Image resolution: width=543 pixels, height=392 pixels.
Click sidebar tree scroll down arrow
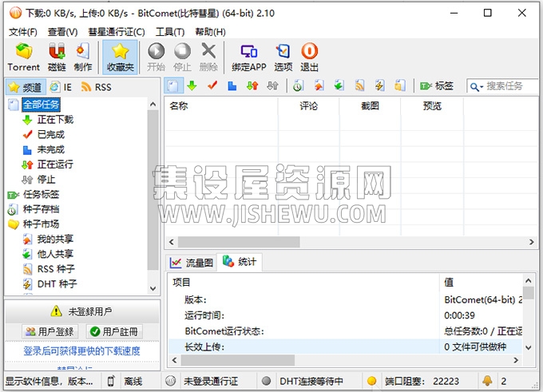tap(153, 288)
